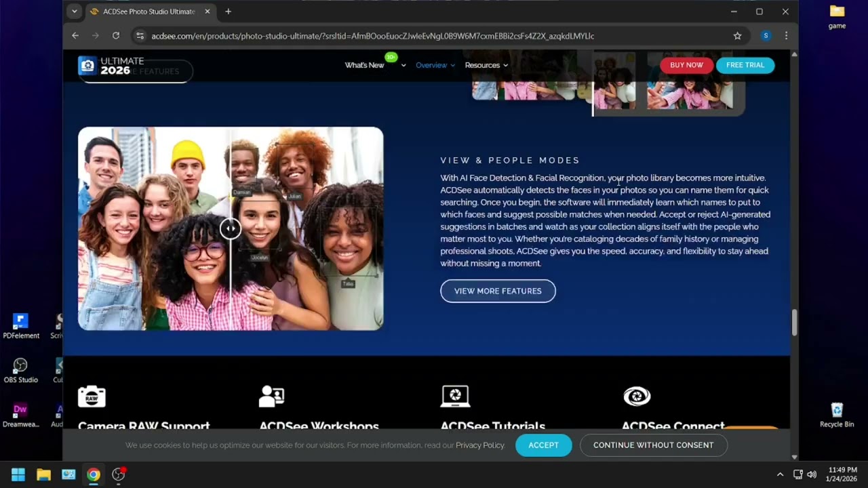Click the group photo comparison image
This screenshot has width=868, height=488.
[x=231, y=228]
